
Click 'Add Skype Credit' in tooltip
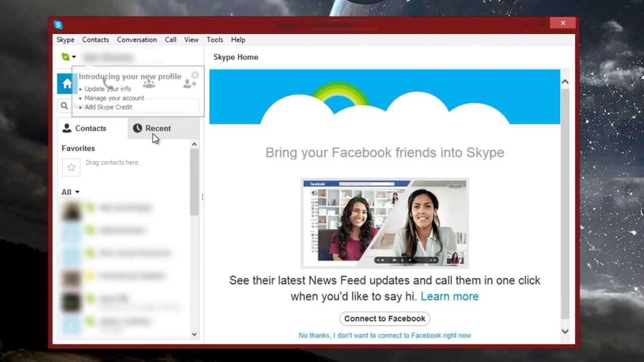coord(108,107)
